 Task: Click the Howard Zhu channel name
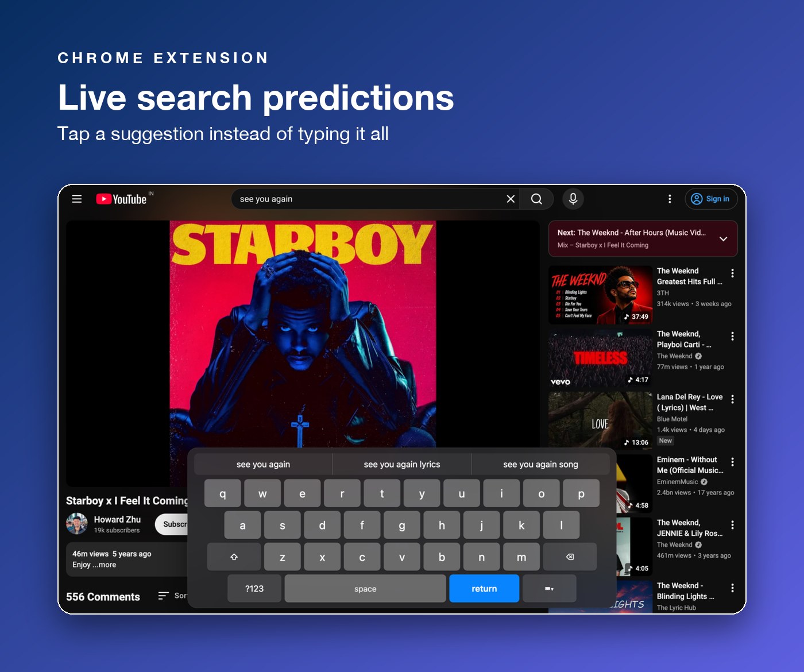click(x=117, y=519)
